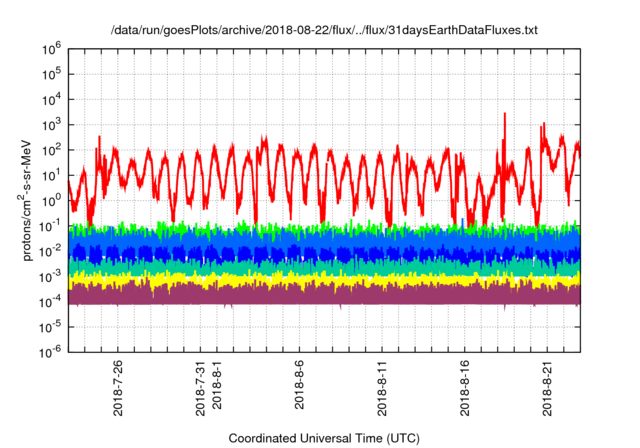Click the 10^3 label on the y-axis
640x448 pixels.
tap(54, 123)
